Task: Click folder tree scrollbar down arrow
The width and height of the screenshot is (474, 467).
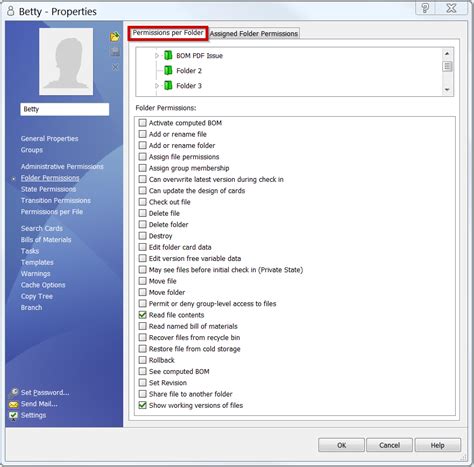Action: pyautogui.click(x=447, y=90)
